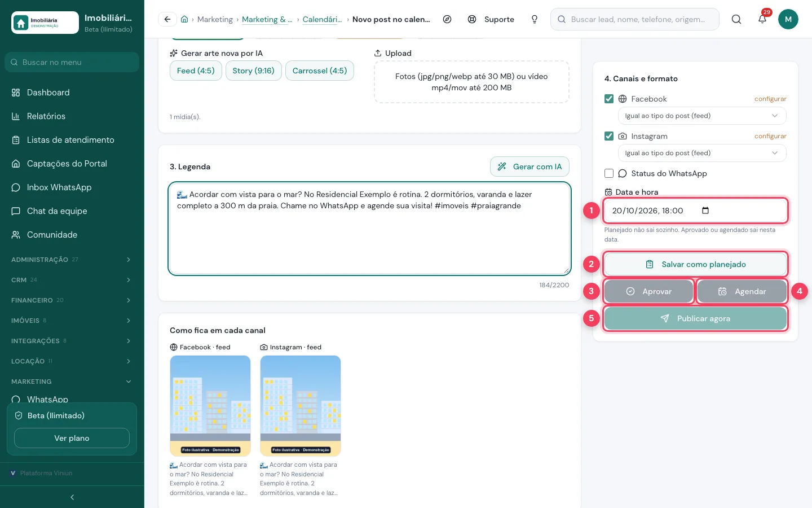Open Chat da equipe
Screen dimensions: 812x508
[x=72, y=211]
